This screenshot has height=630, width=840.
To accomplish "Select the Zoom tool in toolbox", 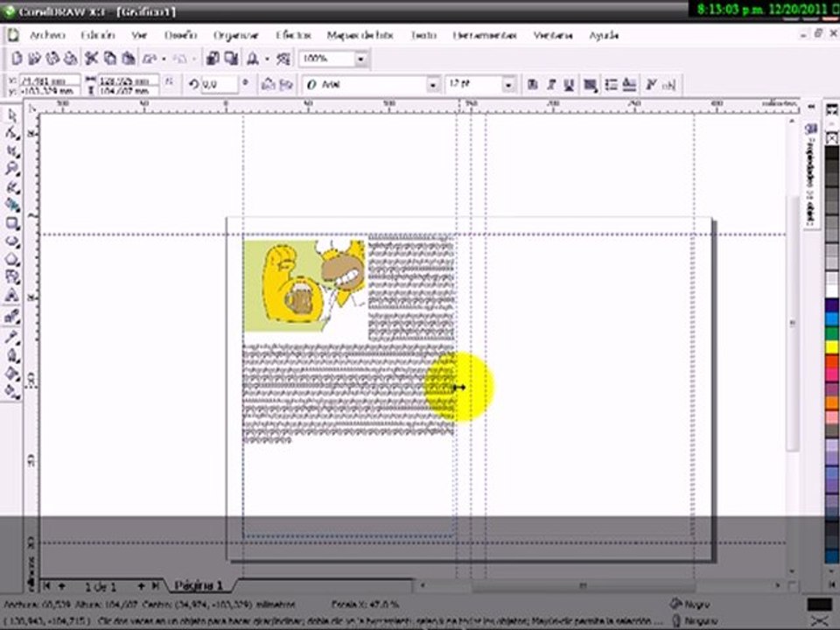I will click(x=11, y=169).
